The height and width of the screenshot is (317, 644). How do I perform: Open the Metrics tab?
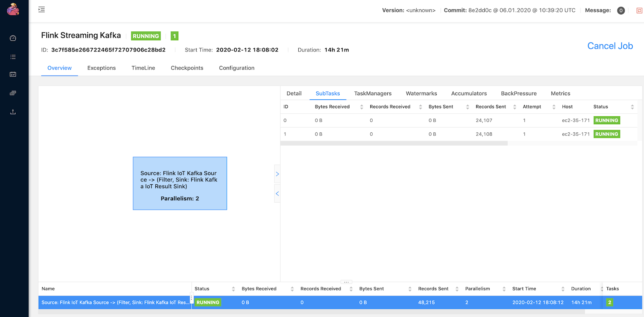[x=561, y=93]
